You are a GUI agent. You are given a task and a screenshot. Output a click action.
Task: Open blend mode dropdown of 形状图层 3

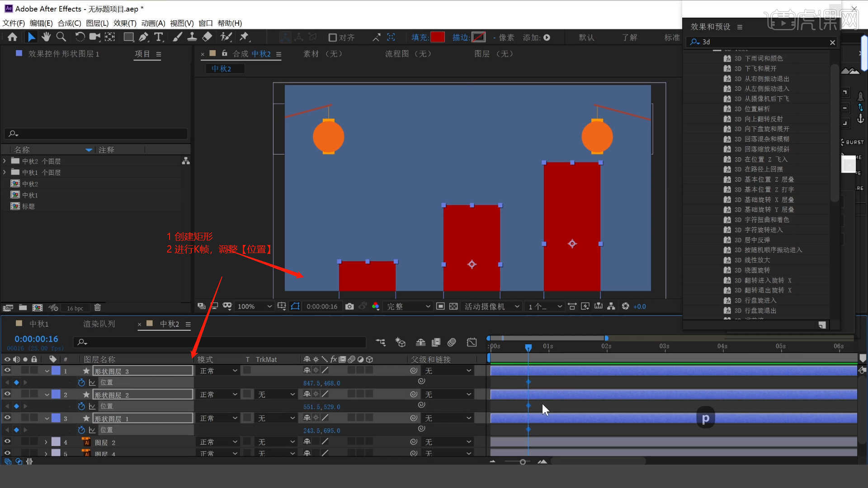coord(218,371)
